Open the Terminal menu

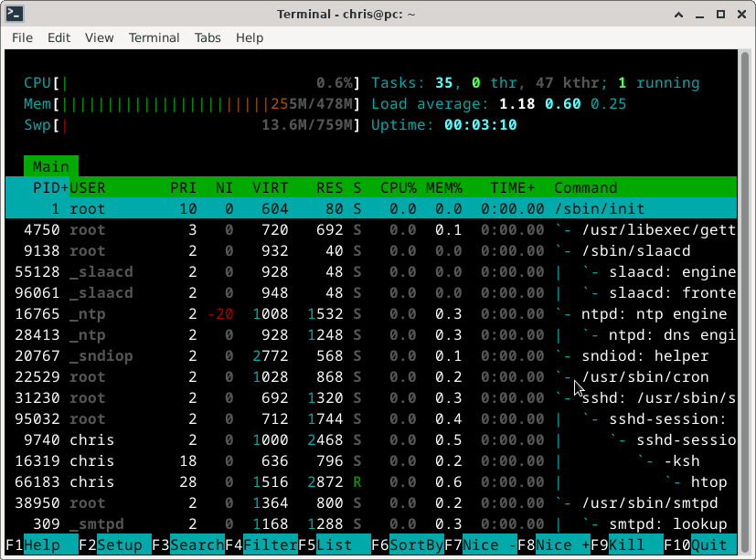click(154, 37)
